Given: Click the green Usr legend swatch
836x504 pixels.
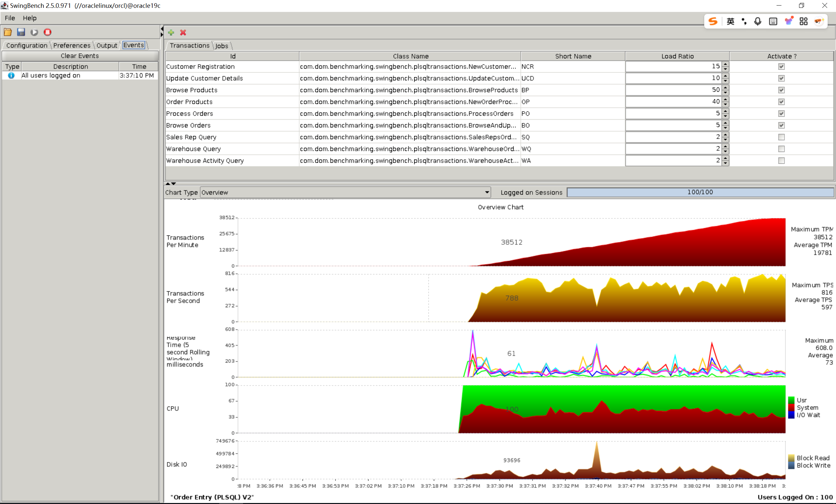Looking at the screenshot, I should point(791,400).
